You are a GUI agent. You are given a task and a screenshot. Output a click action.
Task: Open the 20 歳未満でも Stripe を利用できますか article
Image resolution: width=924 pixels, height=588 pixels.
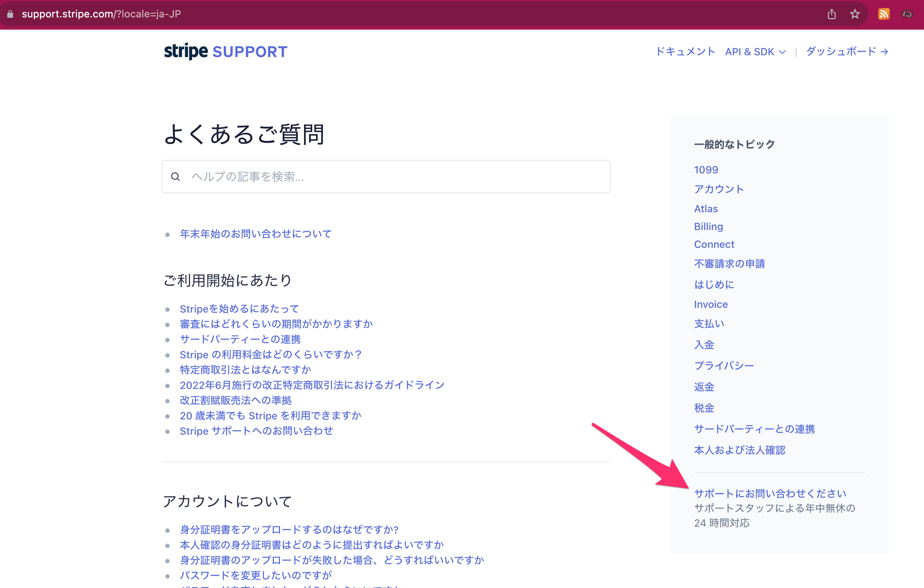click(x=271, y=415)
